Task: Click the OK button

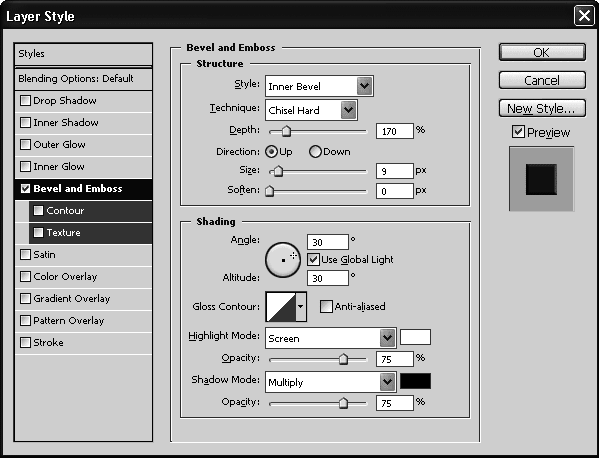Action: (x=542, y=52)
